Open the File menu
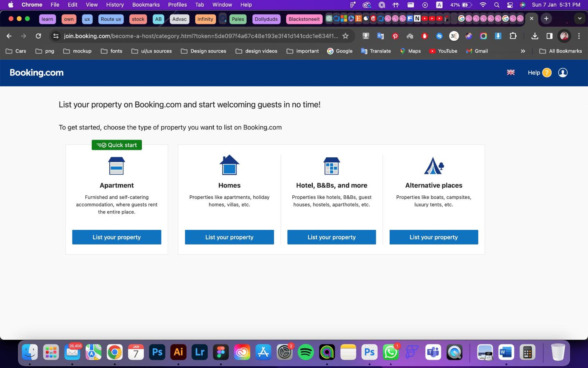This screenshot has width=588, height=368. click(55, 5)
